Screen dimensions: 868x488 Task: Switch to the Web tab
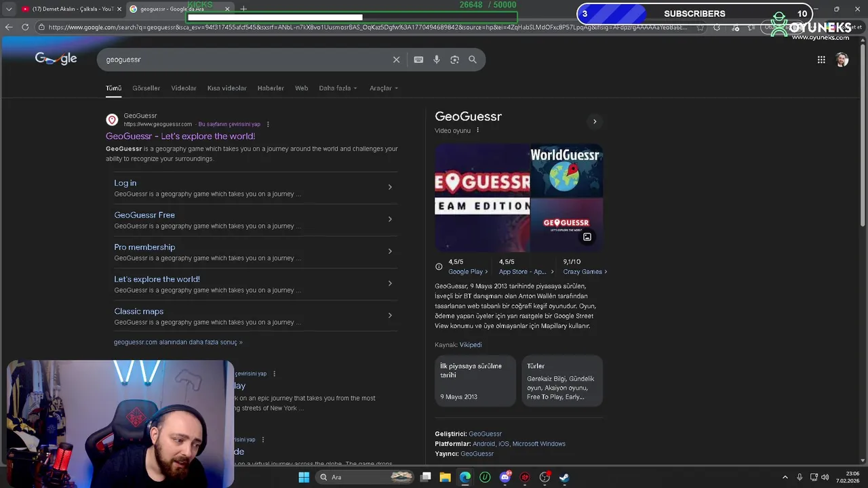click(x=301, y=88)
